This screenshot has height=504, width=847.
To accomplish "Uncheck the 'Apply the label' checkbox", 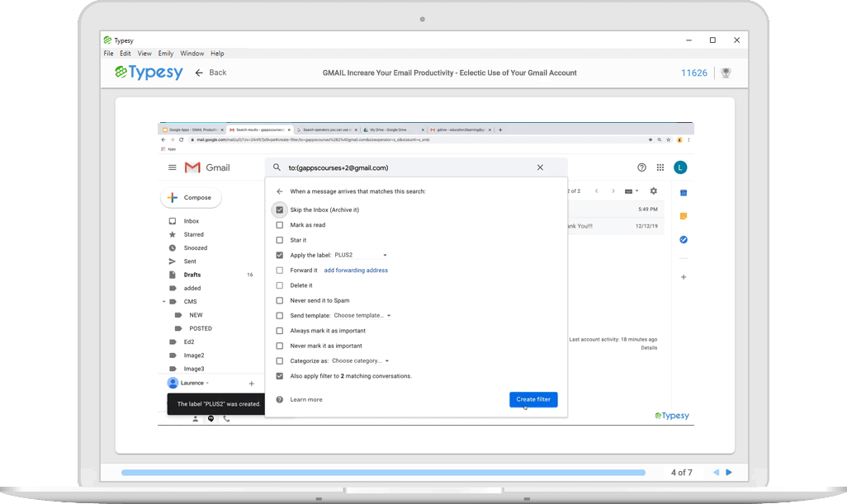I will click(x=279, y=255).
